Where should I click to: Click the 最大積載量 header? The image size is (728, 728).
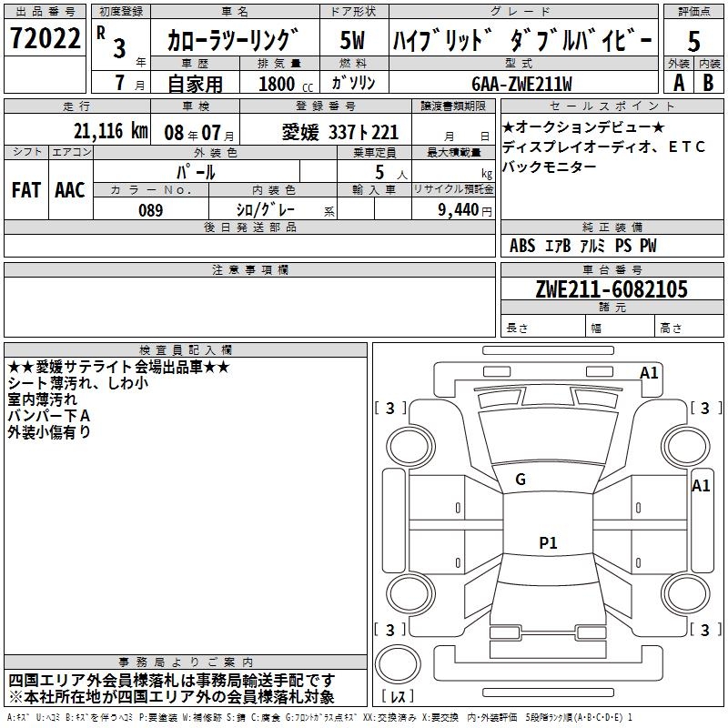(453, 152)
